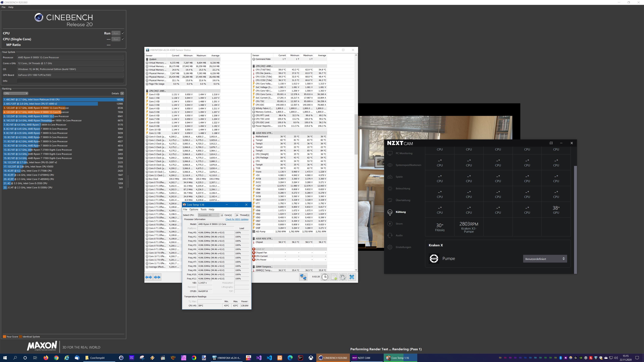Open Core Temp Options menu
This screenshot has height=362, width=644.
point(194,209)
